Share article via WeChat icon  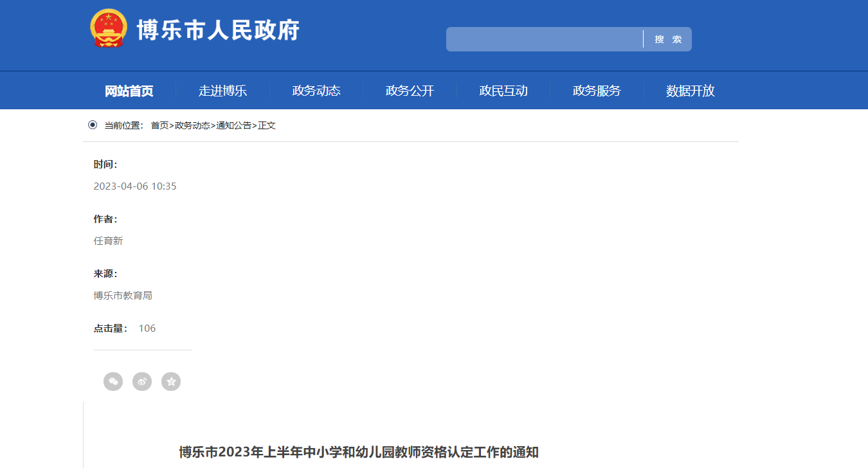pyautogui.click(x=113, y=381)
